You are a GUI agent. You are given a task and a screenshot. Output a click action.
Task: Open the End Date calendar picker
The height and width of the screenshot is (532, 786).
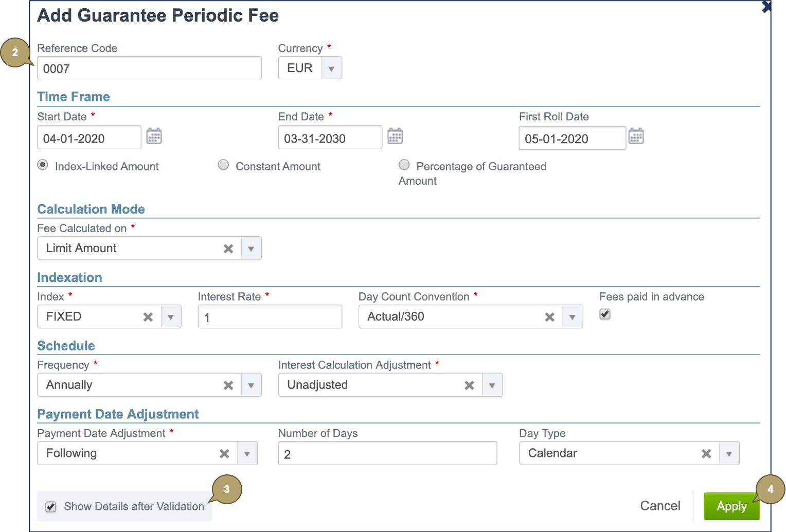[x=395, y=136]
